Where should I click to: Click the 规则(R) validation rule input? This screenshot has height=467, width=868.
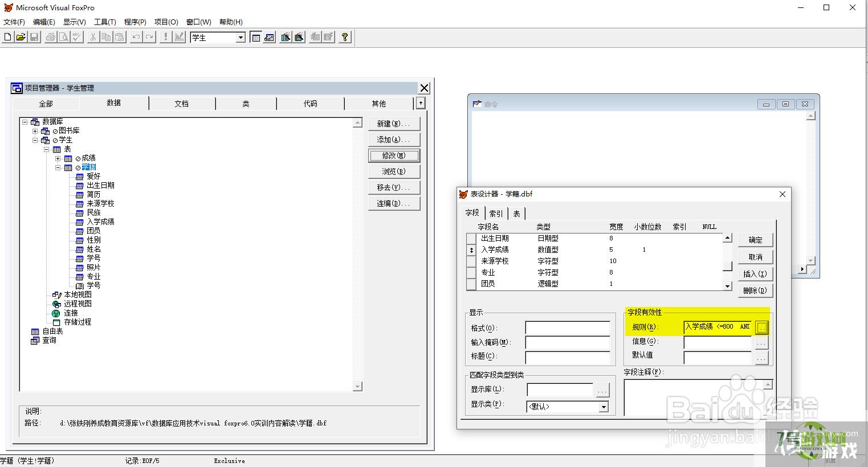click(x=718, y=327)
